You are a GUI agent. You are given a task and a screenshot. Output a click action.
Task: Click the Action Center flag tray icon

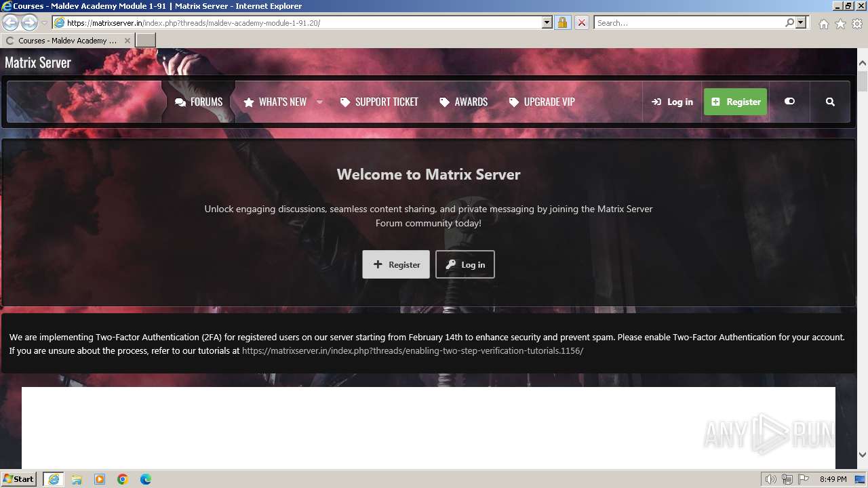tap(804, 479)
